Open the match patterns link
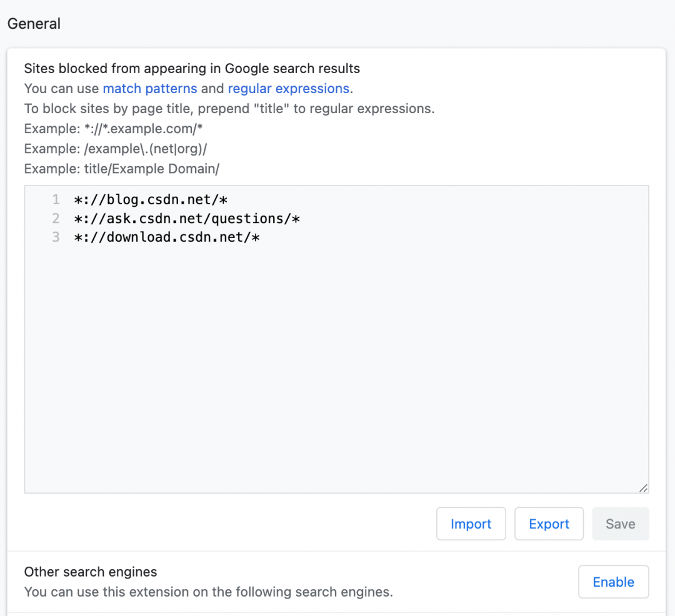 click(x=150, y=89)
